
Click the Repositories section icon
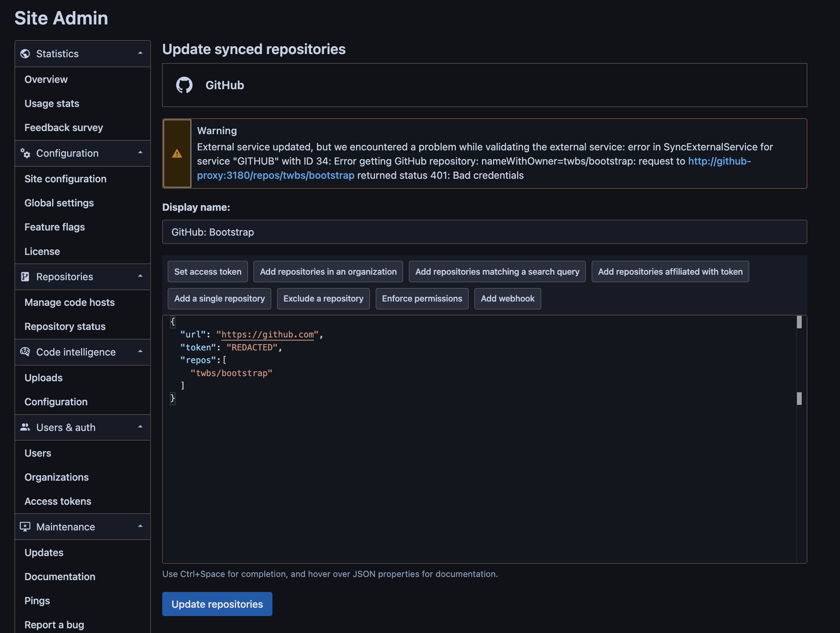pos(25,277)
